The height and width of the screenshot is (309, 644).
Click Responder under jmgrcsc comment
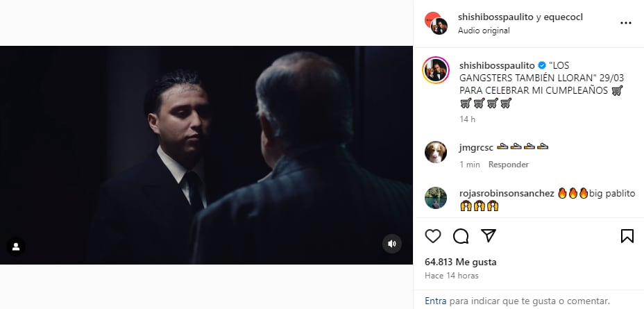[x=508, y=165]
